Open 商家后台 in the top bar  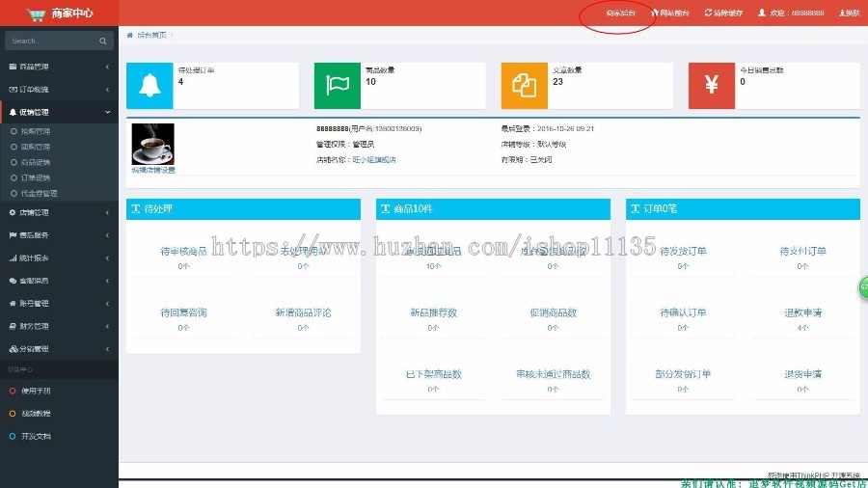(620, 14)
